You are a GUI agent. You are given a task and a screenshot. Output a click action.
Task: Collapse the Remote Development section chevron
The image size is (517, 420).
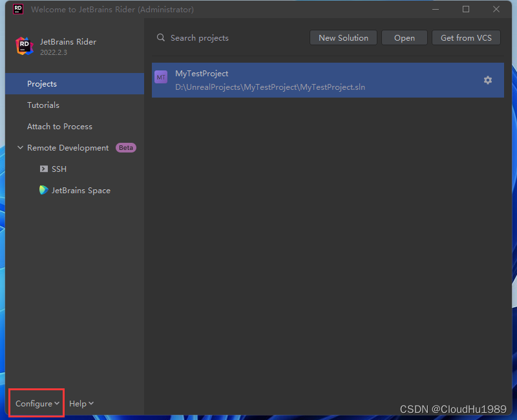20,148
